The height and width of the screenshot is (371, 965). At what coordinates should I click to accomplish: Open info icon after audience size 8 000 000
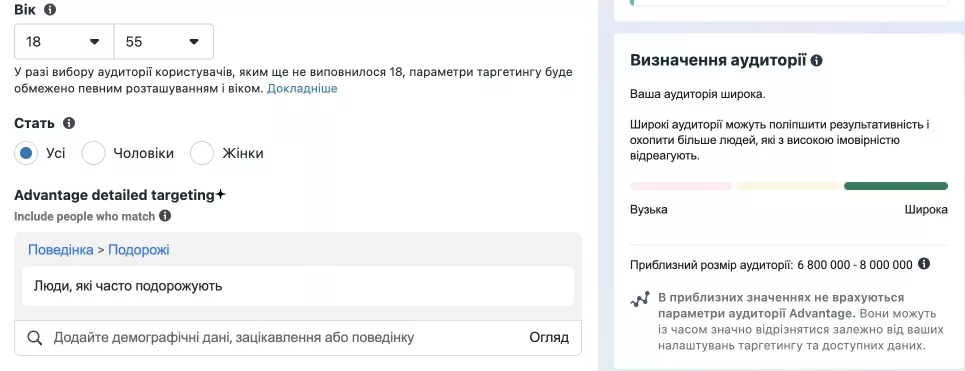pyautogui.click(x=923, y=264)
